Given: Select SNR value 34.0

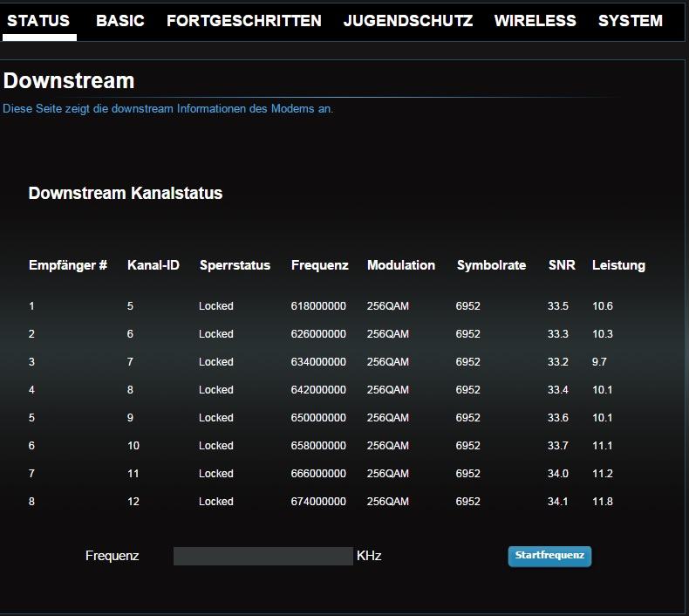Looking at the screenshot, I should pyautogui.click(x=557, y=474).
